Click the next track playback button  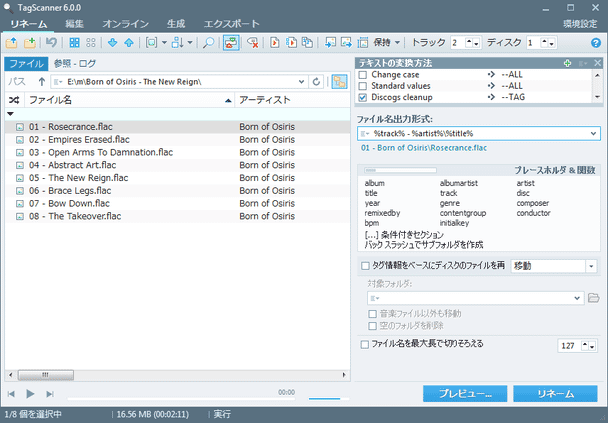click(x=50, y=394)
